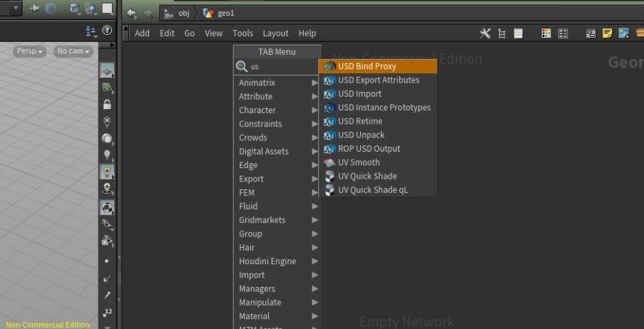Open the No cam camera dropdown
This screenshot has width=644, height=329.
(x=73, y=51)
